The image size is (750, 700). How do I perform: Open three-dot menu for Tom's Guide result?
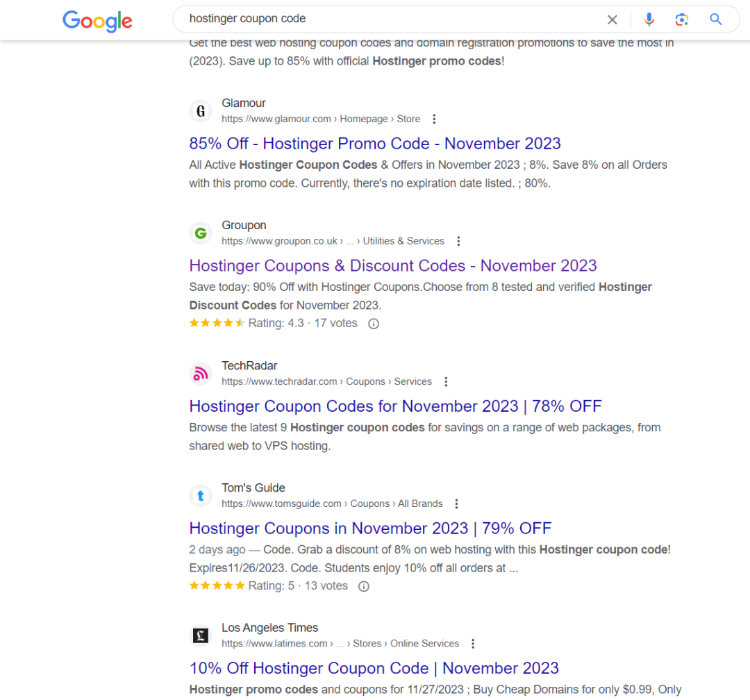(456, 504)
